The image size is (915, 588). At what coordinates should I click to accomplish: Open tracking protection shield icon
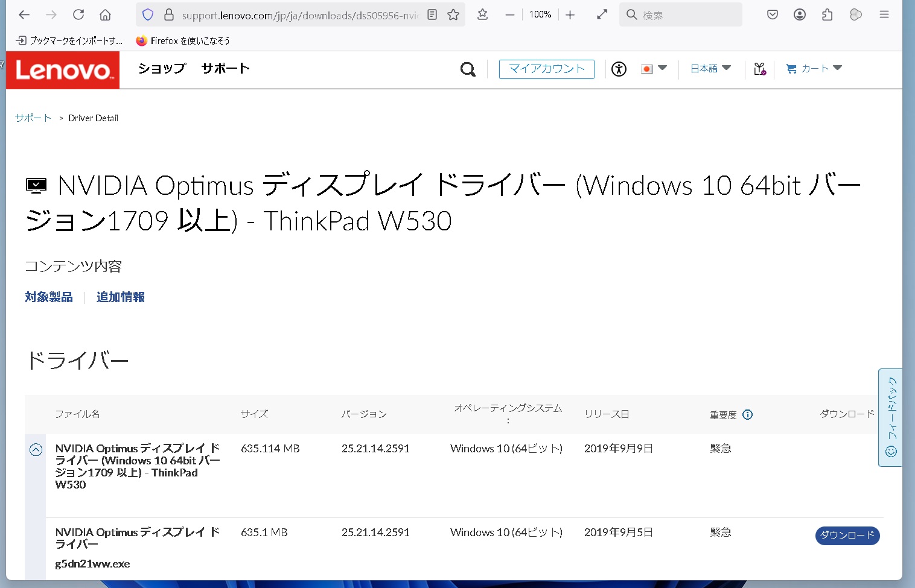coord(148,14)
